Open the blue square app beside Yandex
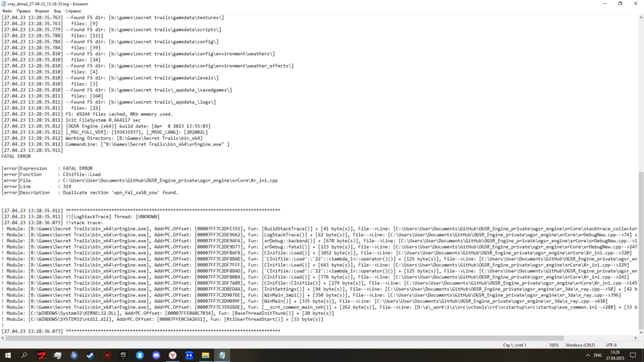This screenshot has width=644, height=362. (189, 356)
